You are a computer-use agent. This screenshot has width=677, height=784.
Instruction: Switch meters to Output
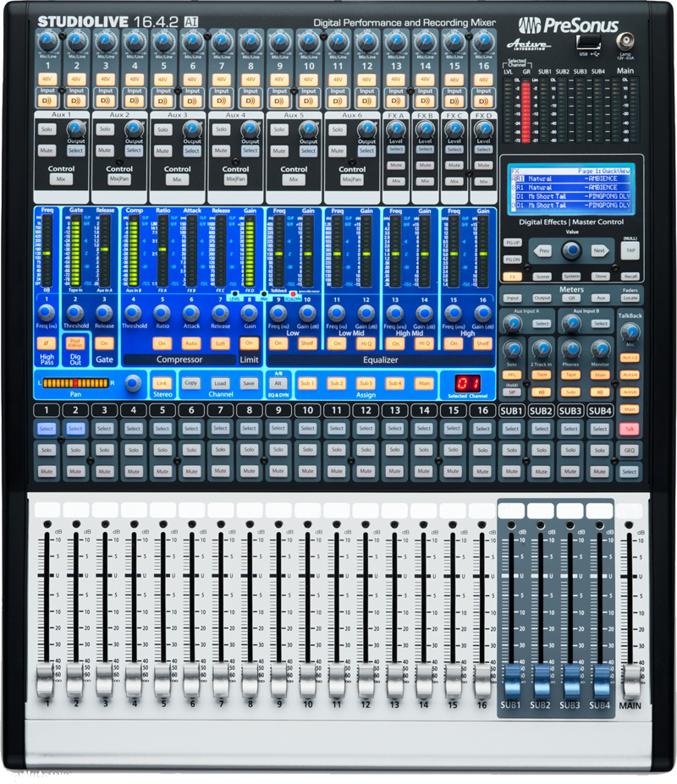pos(542,298)
